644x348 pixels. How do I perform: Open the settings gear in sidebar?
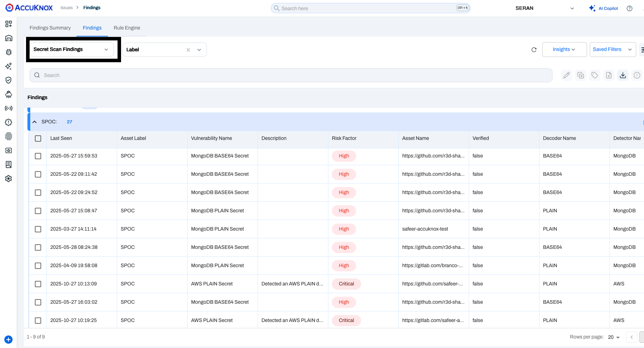click(8, 179)
